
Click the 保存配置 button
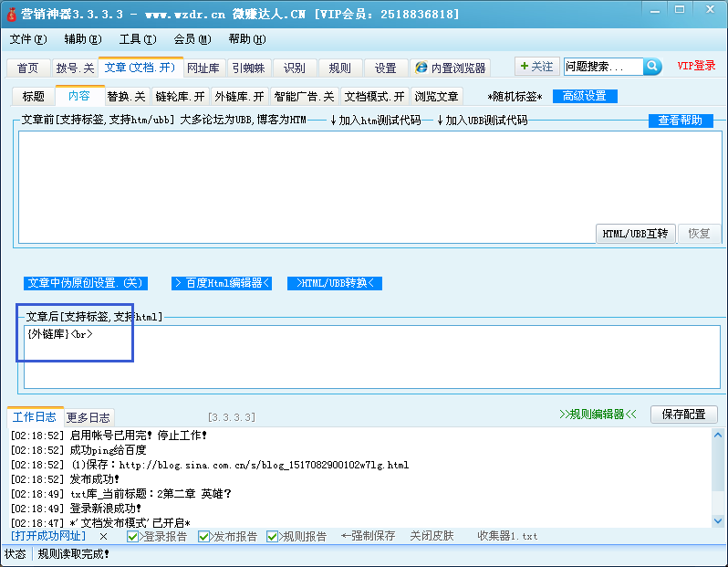(x=682, y=414)
